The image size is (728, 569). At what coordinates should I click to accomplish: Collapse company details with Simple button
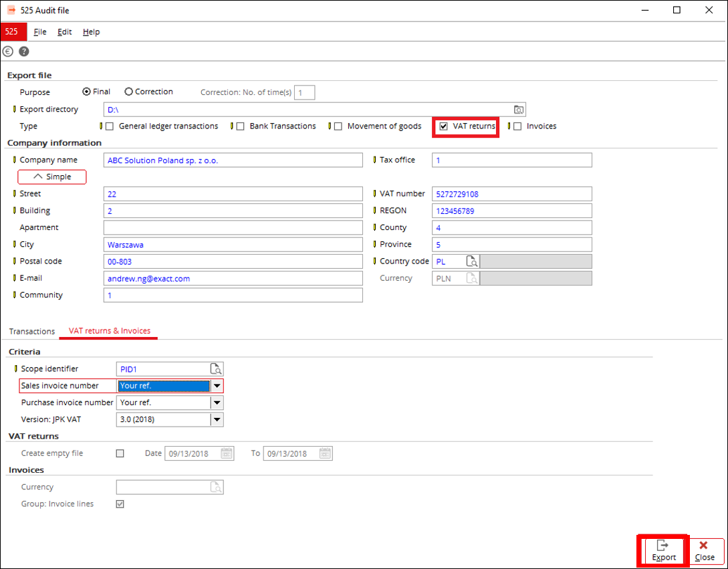click(x=53, y=177)
